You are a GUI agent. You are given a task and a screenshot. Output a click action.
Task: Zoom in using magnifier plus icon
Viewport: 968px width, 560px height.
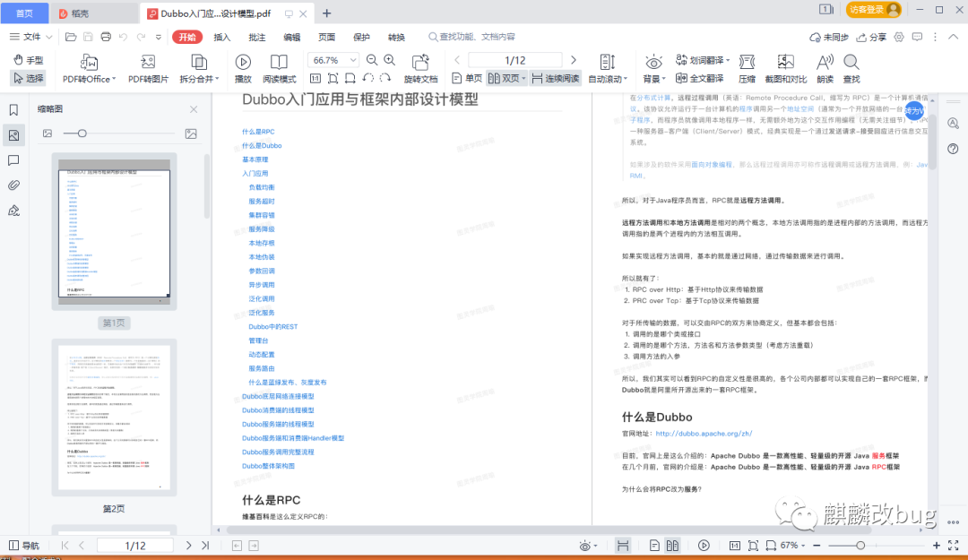390,60
